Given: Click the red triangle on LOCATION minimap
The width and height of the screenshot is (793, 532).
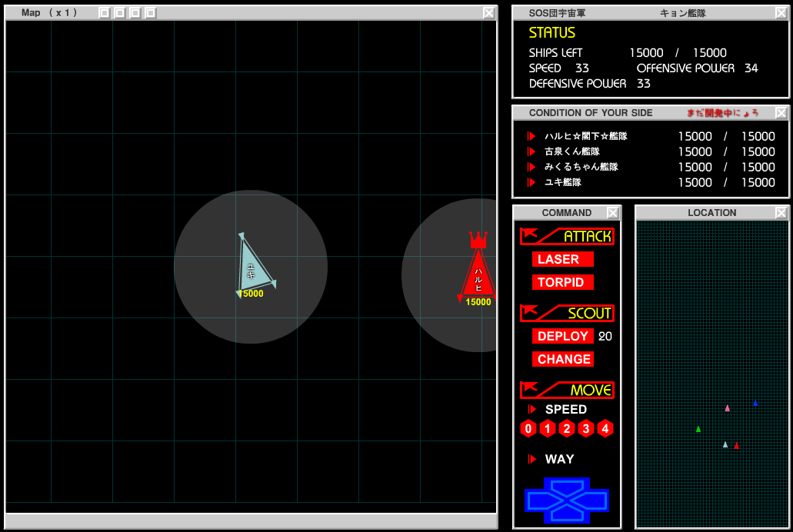Looking at the screenshot, I should pyautogui.click(x=736, y=446).
